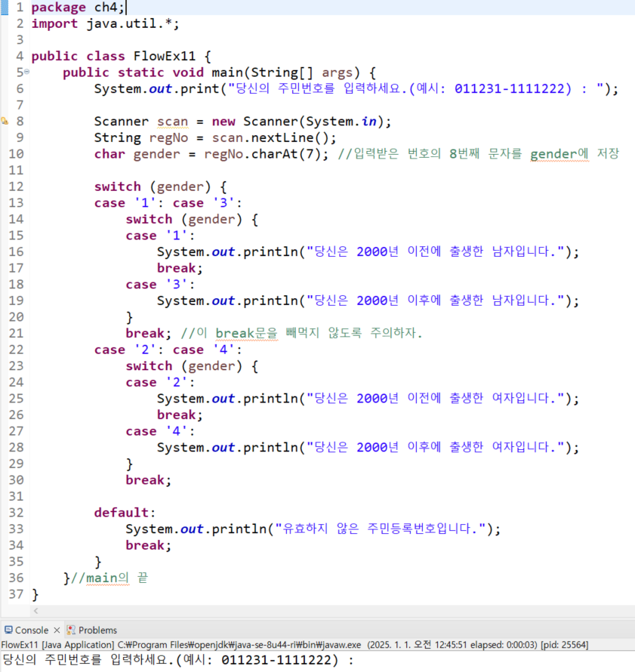Switch to the Console tab
Screen dimensions: 635x672
[32, 630]
